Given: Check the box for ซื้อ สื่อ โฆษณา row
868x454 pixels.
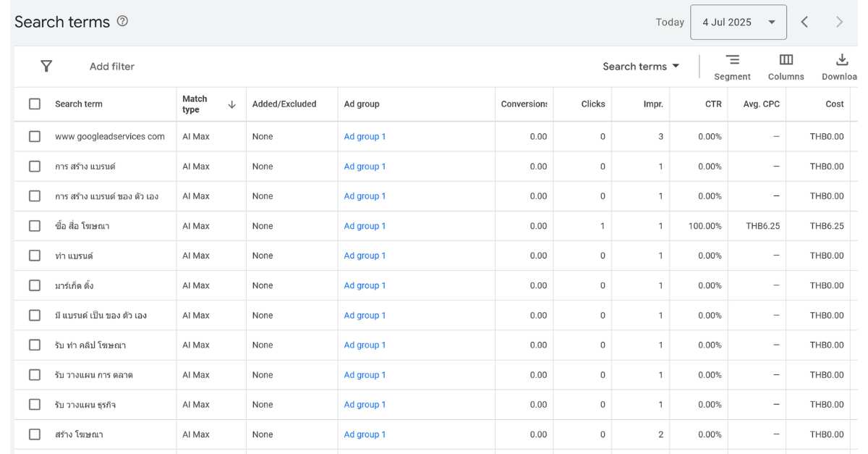Looking at the screenshot, I should 35,226.
